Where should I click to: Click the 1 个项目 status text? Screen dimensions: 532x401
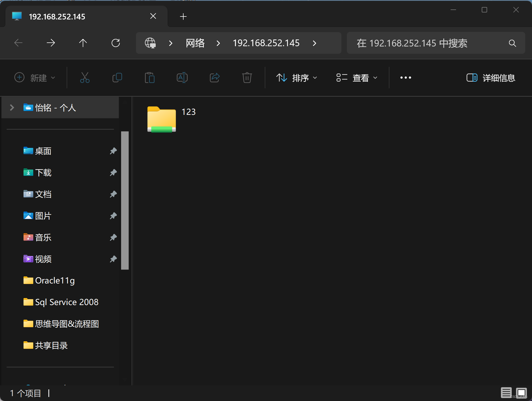pos(25,393)
